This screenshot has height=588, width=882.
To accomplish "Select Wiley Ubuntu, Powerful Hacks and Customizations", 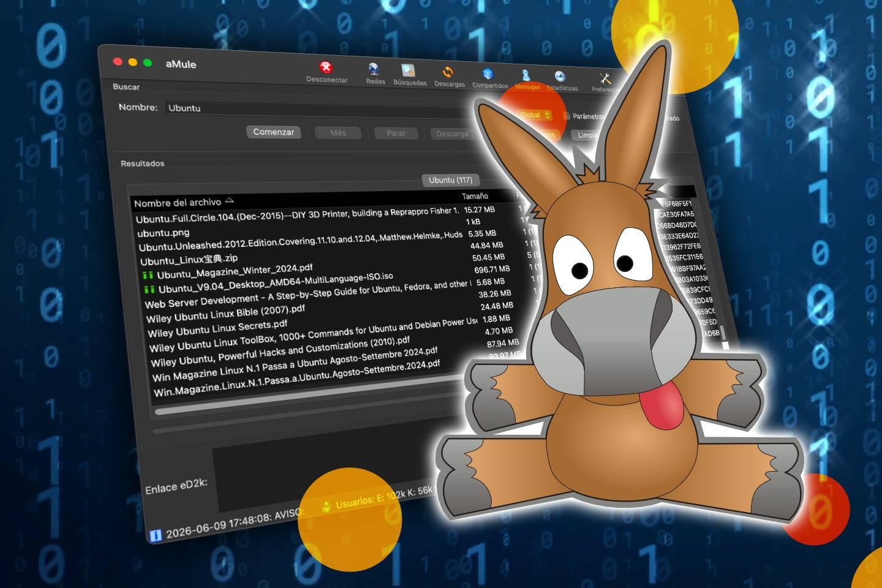I will click(x=281, y=352).
